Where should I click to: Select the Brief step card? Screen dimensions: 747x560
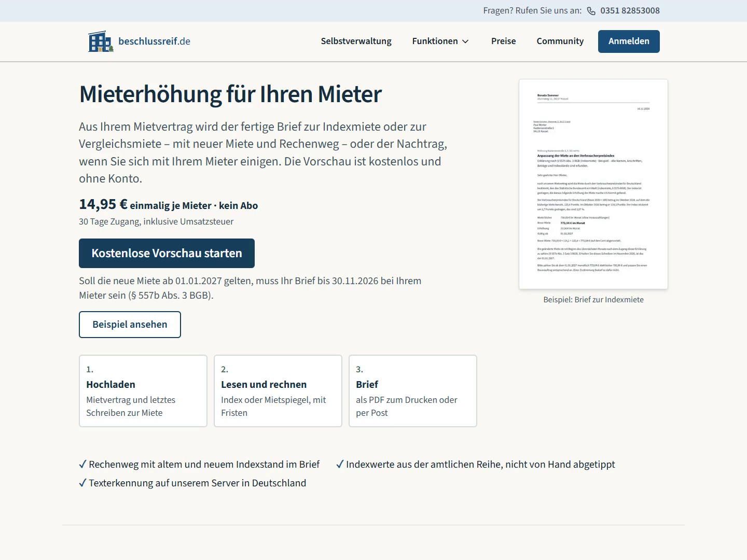(x=413, y=391)
